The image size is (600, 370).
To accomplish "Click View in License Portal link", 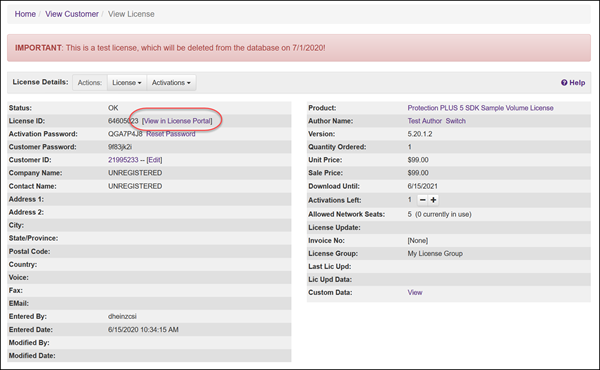I will pyautogui.click(x=177, y=121).
